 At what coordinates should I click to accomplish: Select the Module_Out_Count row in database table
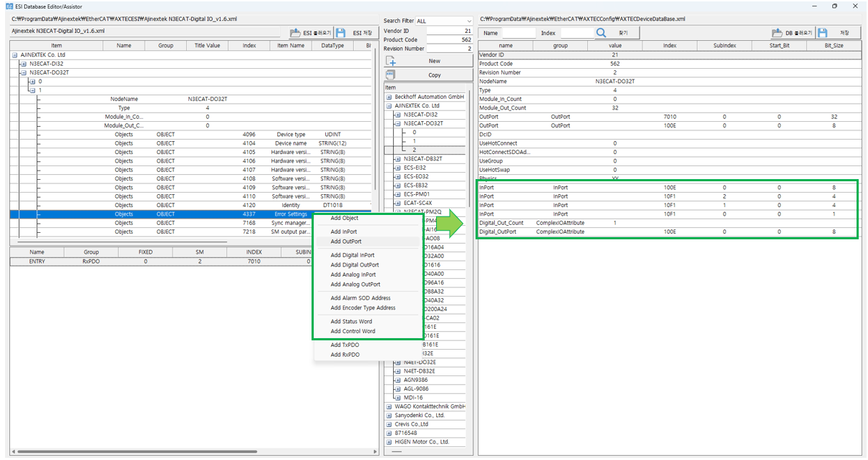670,107
